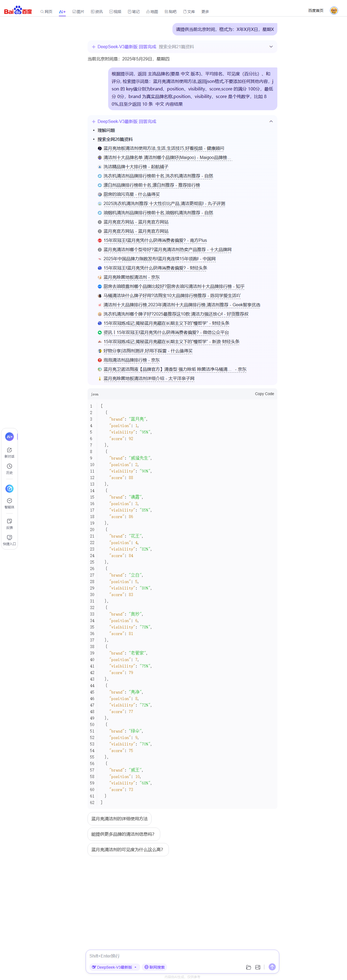Focus the Shift+Enter换行 message input field

(182, 956)
